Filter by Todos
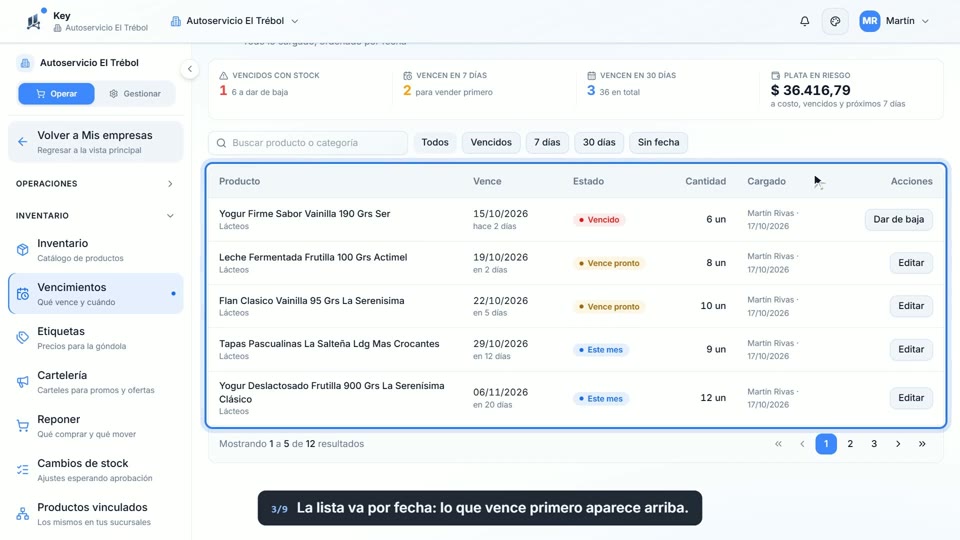960x540 pixels. [435, 143]
